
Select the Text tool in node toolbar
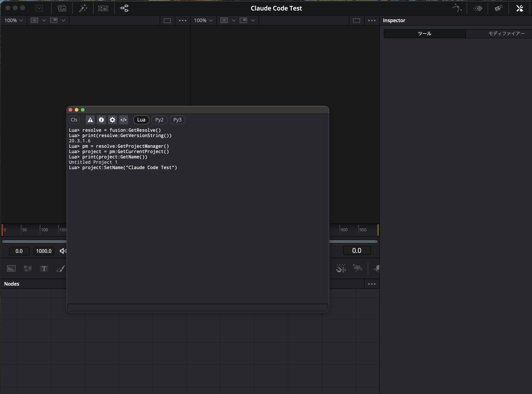(x=44, y=269)
